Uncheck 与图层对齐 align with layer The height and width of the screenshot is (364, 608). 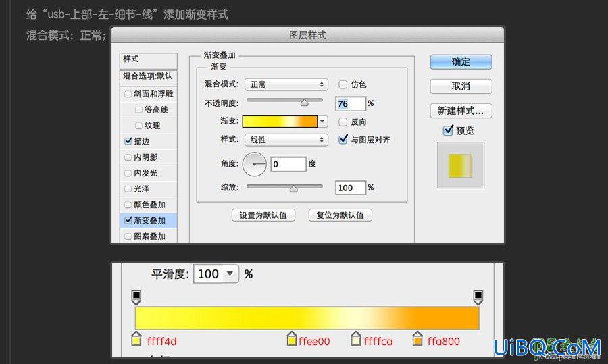point(343,140)
